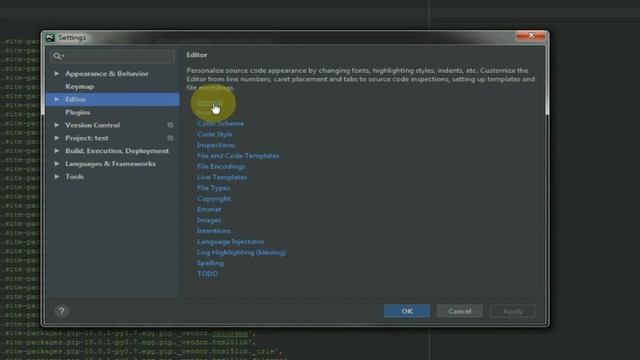Click the project-level icon beside Project: test

(x=170, y=138)
